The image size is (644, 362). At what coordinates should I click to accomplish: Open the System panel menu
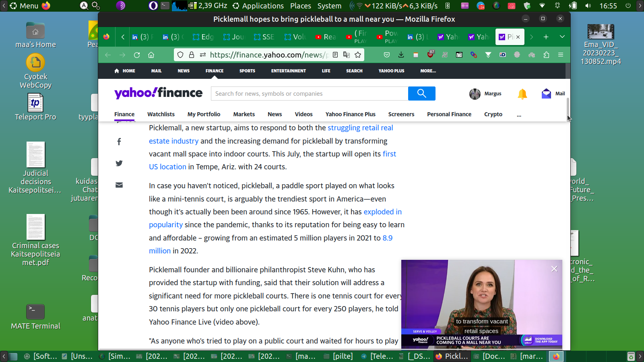tap(329, 6)
